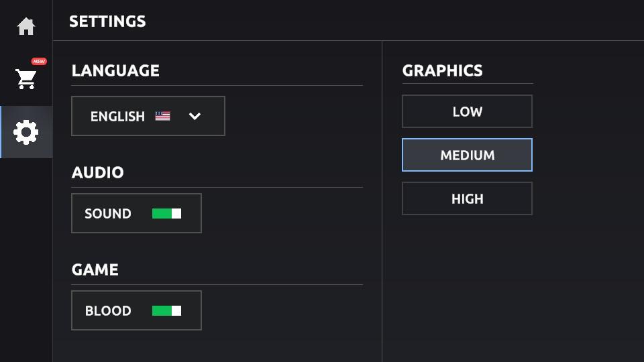Choose MEDIUM graphics quality
Image resolution: width=644 pixels, height=362 pixels.
pos(467,156)
